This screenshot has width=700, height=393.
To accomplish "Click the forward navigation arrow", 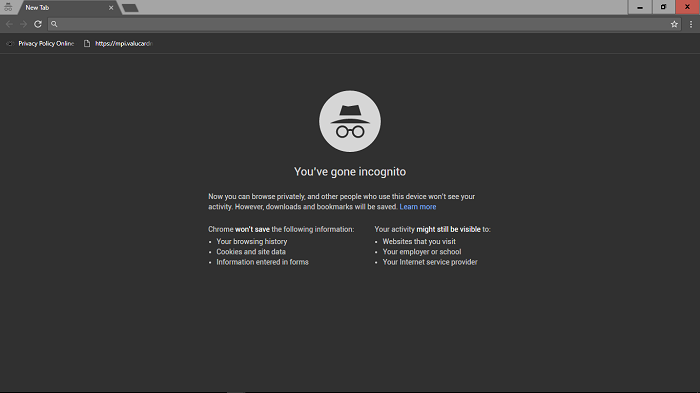I will [24, 24].
